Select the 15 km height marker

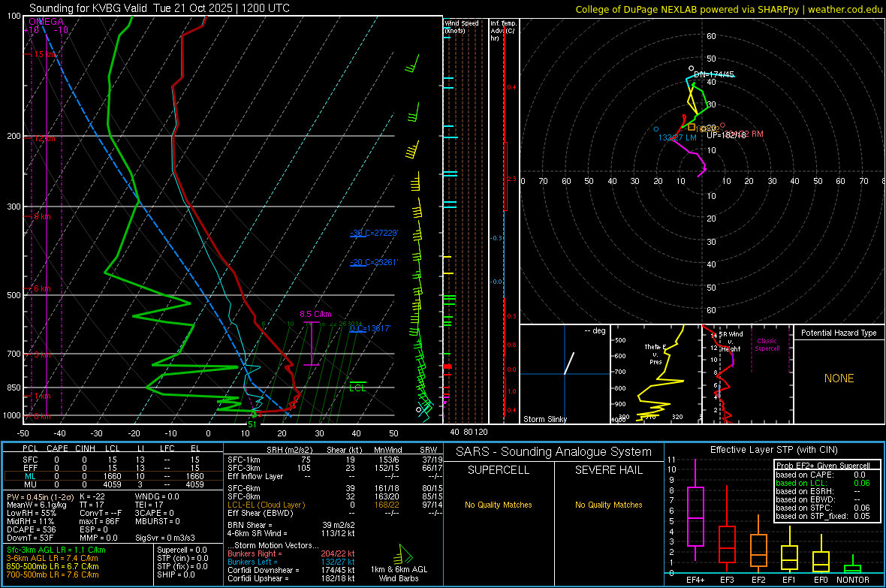44,54
